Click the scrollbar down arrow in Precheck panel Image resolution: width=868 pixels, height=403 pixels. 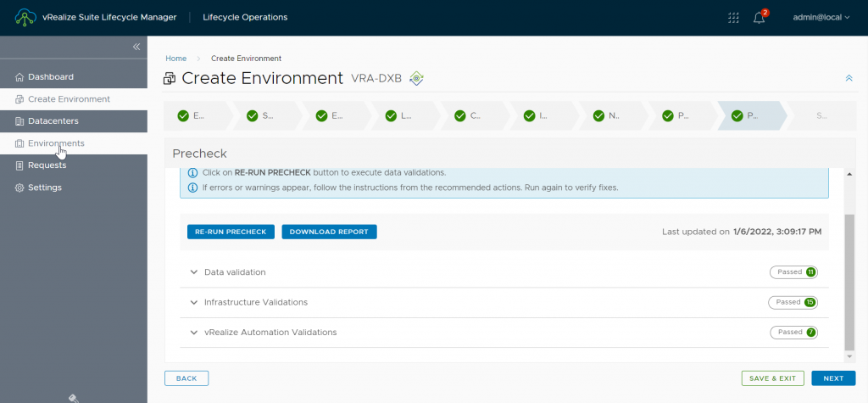[849, 355]
